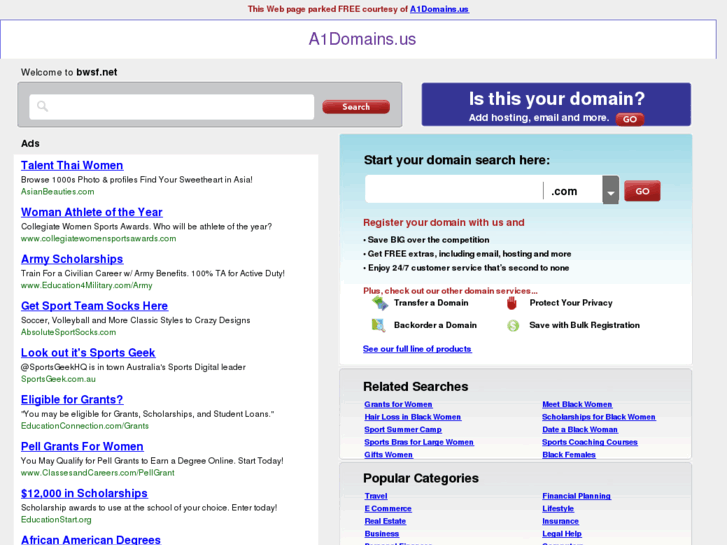Screen dimensions: 727x545
Task: Click www.Education4Military.com/Army URL
Action: pos(86,285)
